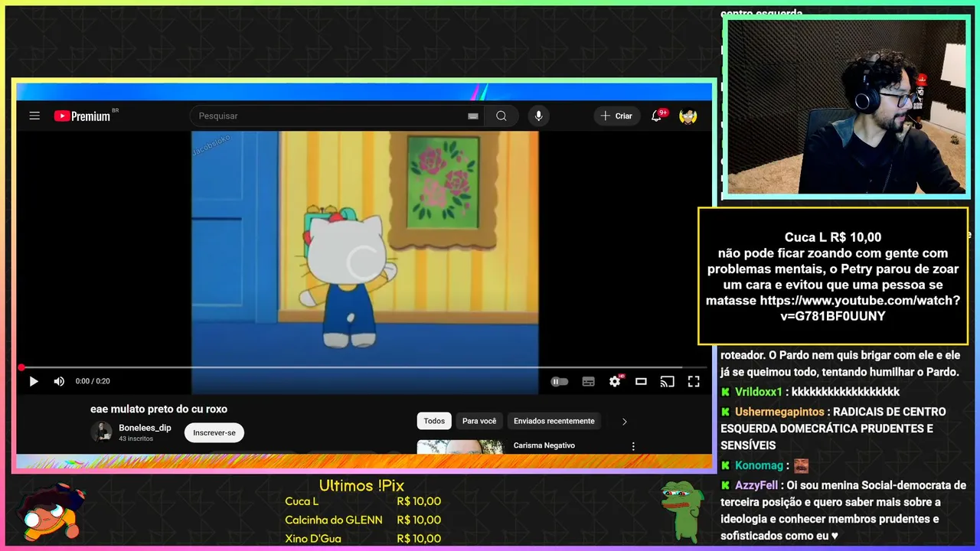
Task: Select the Enviados recentemente chip
Action: (554, 421)
